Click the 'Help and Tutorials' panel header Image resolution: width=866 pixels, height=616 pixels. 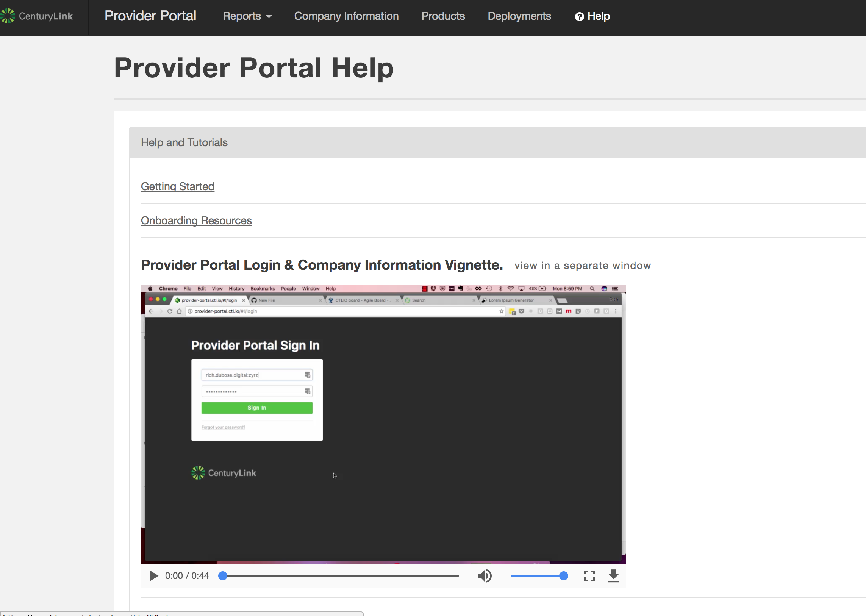coord(497,142)
